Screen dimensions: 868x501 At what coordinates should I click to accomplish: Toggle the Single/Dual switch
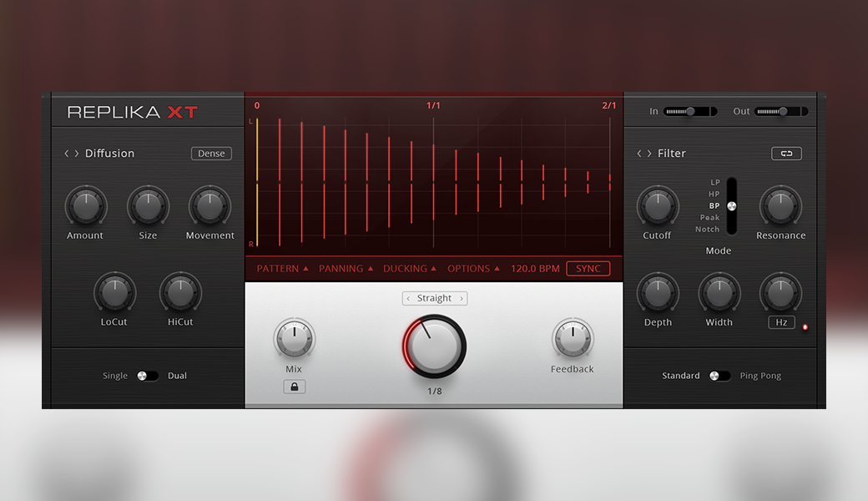pos(147,376)
